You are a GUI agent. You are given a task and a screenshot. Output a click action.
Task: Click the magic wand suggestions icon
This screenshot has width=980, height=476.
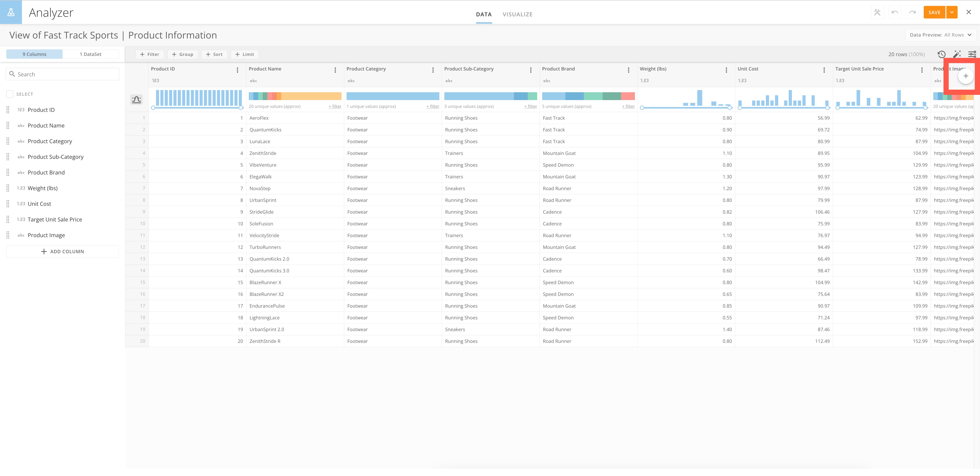point(957,54)
